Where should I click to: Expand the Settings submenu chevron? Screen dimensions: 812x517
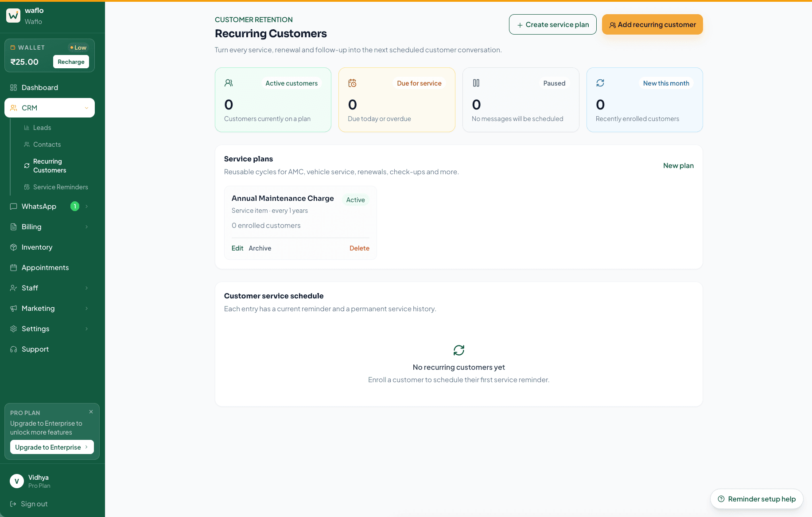[x=86, y=329]
